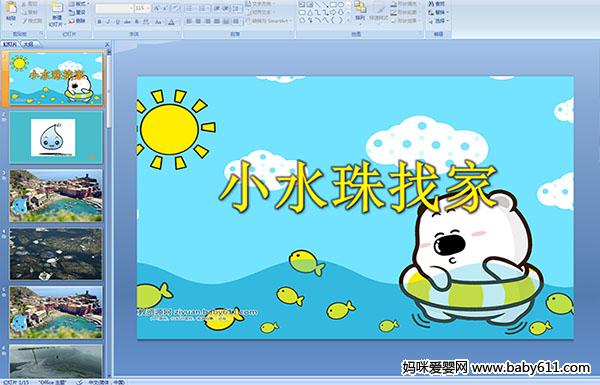Toggle Underline formatting button
600x385 pixels.
pos(117,22)
